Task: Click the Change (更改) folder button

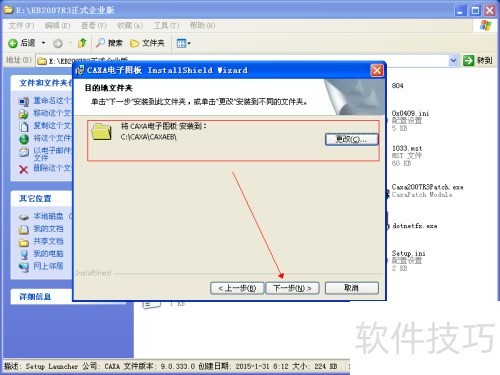Action: pyautogui.click(x=352, y=139)
